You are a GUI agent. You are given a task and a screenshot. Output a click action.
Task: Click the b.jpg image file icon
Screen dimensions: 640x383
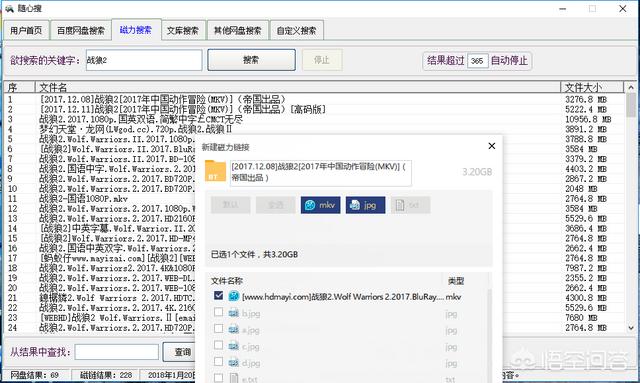click(233, 313)
